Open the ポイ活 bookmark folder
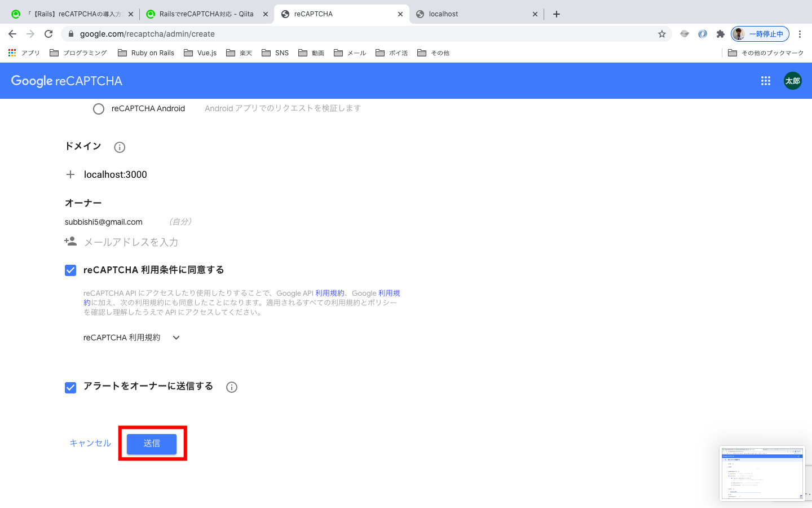Image resolution: width=812 pixels, height=508 pixels. coord(392,53)
